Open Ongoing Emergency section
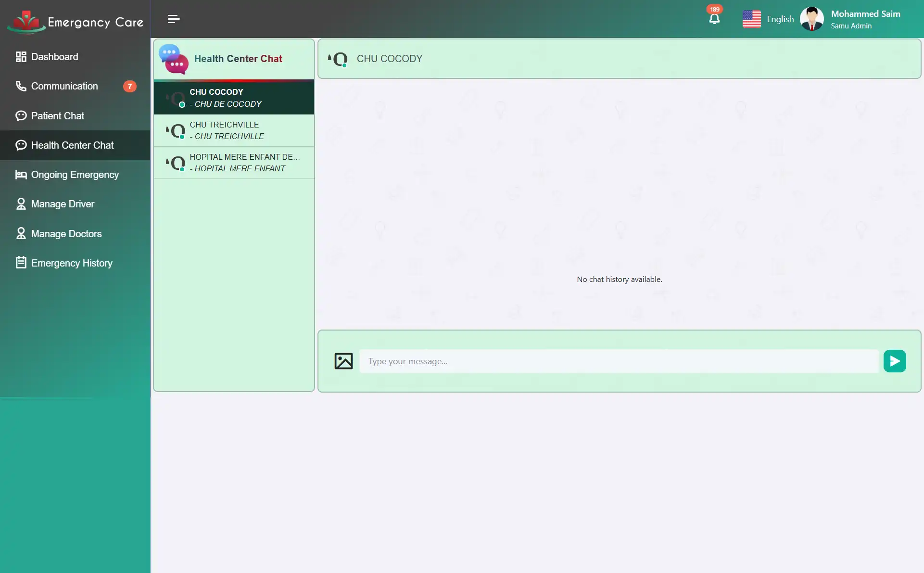 75,174
